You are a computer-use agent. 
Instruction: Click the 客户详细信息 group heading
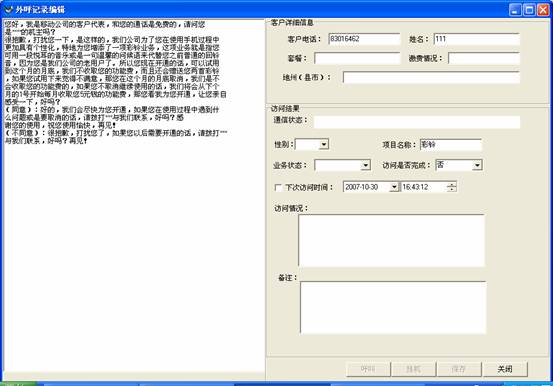click(292, 23)
